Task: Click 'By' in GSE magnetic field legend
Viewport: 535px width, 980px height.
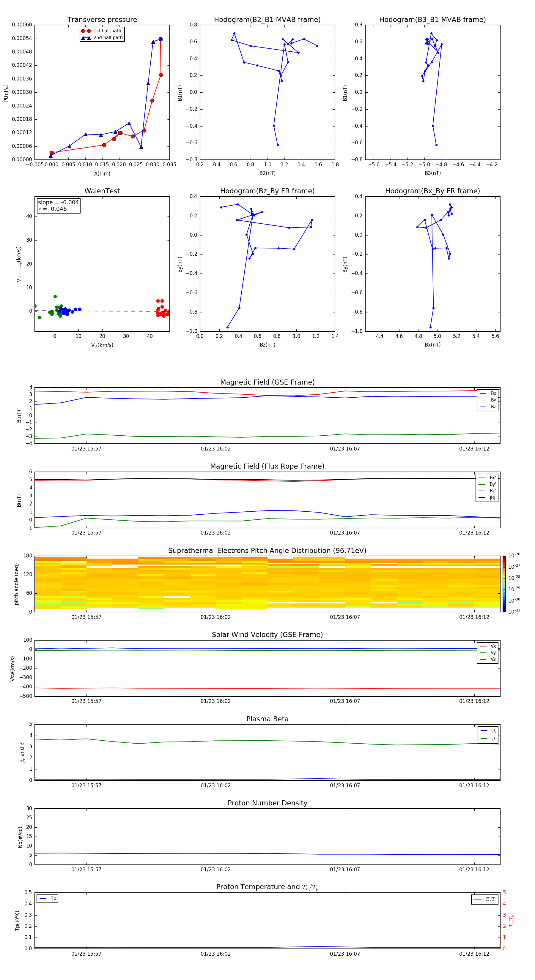Action: 493,400
